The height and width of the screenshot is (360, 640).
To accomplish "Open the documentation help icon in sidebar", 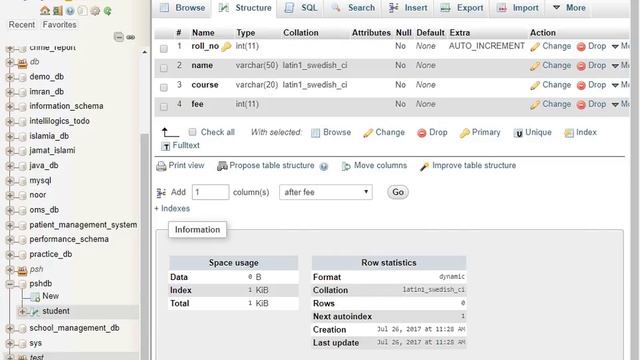I will (x=70, y=11).
